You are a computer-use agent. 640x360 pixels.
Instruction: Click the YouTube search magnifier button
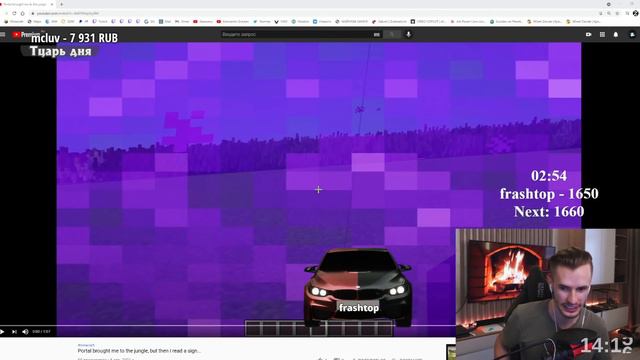392,35
